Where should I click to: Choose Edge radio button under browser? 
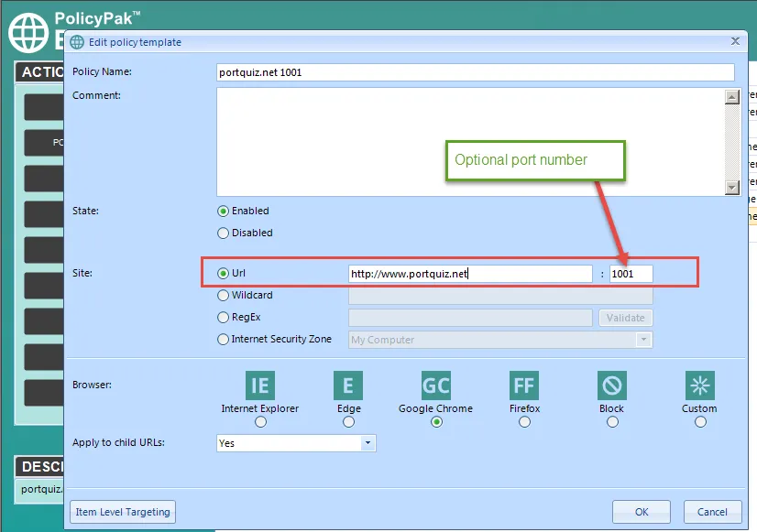(x=348, y=422)
